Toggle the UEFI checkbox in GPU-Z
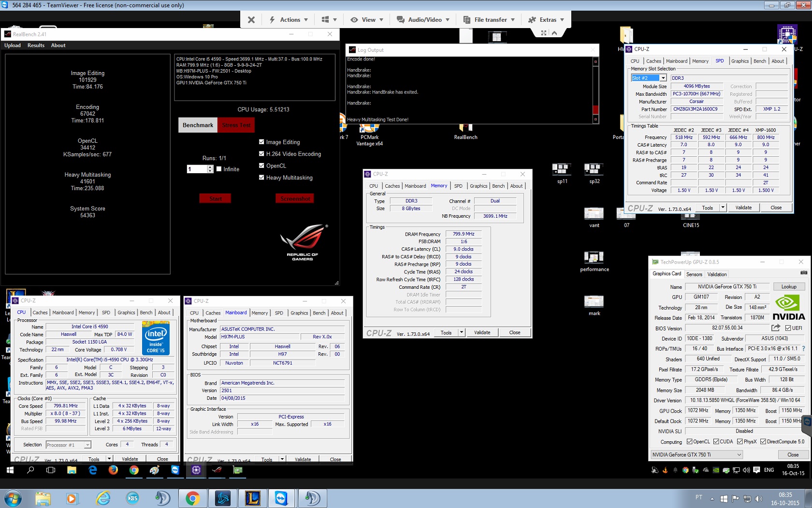This screenshot has width=812, height=508. [x=788, y=328]
